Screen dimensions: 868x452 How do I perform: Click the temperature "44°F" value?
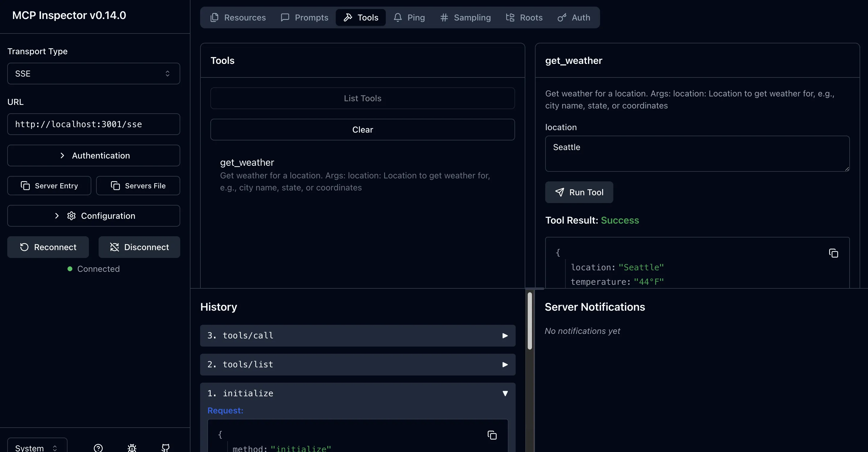tap(649, 282)
